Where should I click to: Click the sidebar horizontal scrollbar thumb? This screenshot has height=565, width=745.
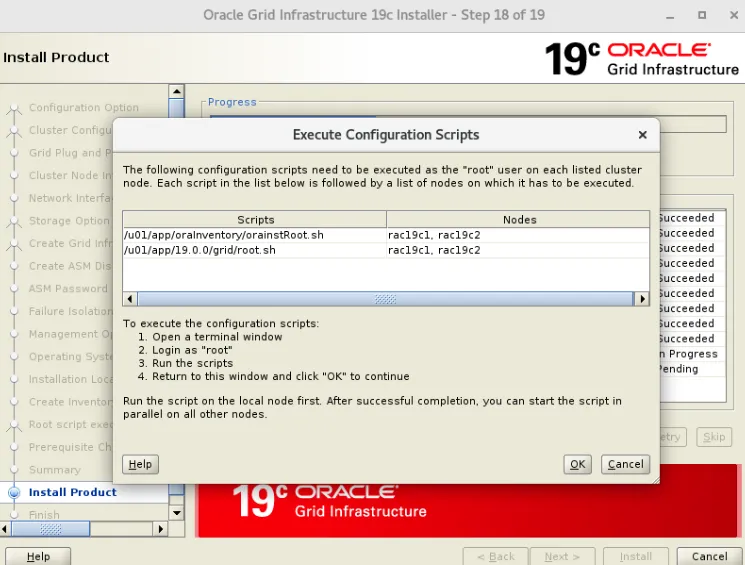pyautogui.click(x=50, y=528)
